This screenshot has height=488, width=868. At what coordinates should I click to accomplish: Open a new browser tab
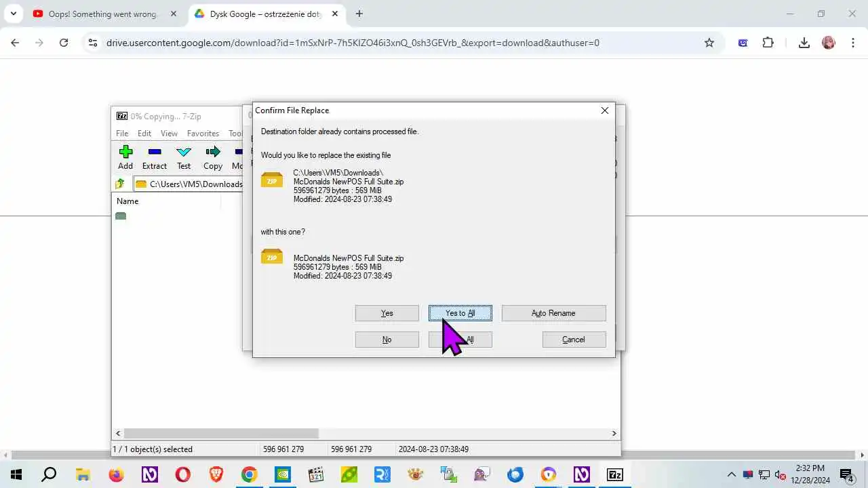pyautogui.click(x=359, y=14)
